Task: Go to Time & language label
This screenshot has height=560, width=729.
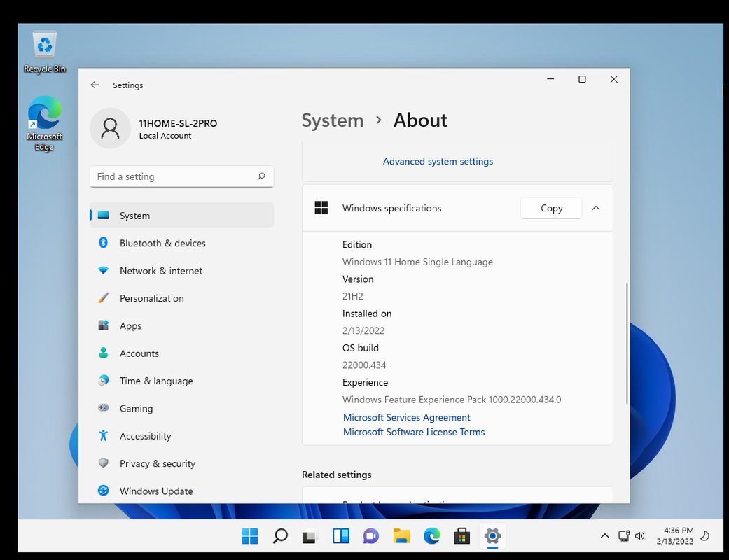Action: (x=156, y=381)
